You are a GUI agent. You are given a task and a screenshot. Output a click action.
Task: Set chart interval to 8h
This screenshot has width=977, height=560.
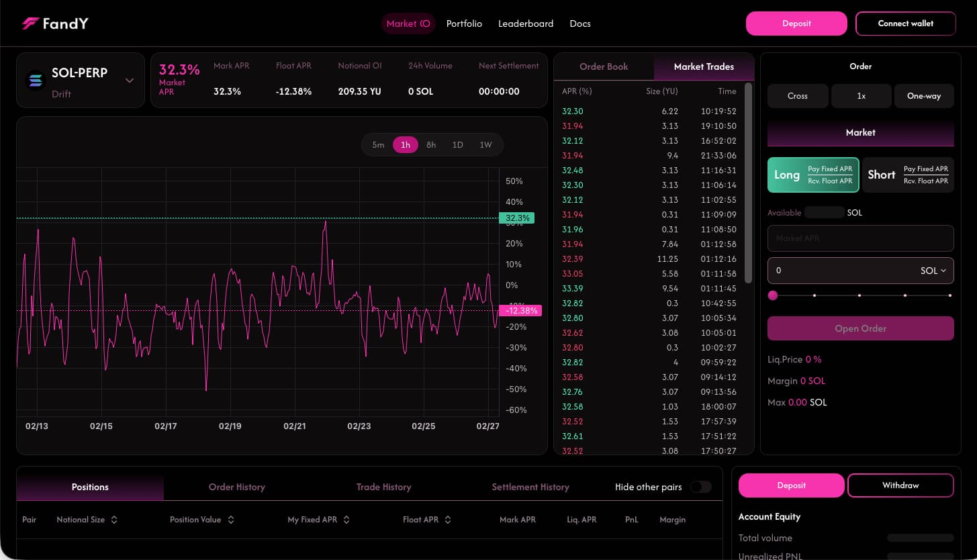pyautogui.click(x=431, y=145)
